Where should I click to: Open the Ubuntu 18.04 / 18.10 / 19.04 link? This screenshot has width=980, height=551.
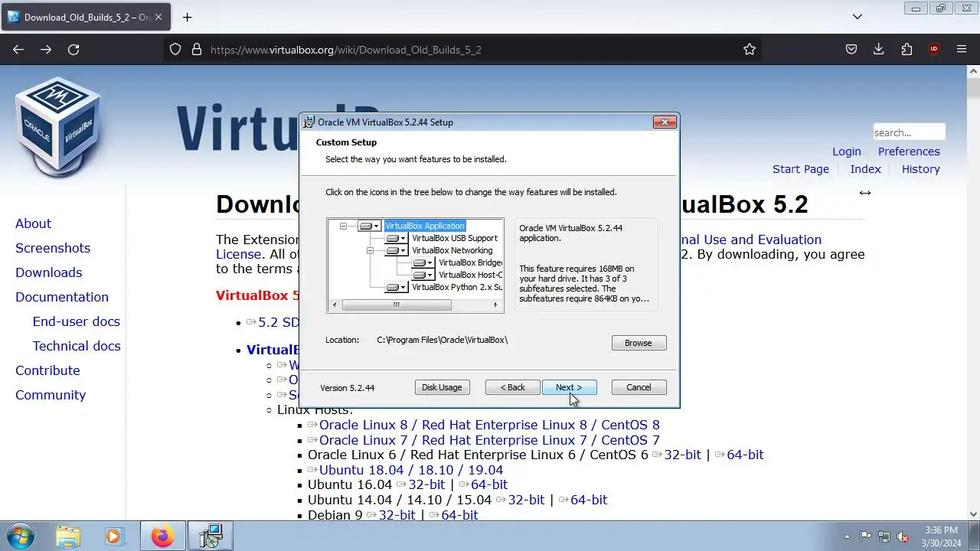point(411,470)
